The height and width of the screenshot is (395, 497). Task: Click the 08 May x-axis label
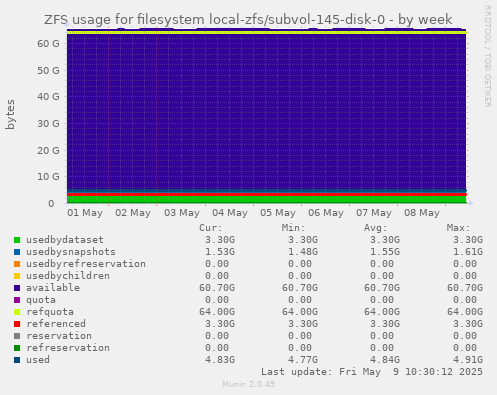422,213
